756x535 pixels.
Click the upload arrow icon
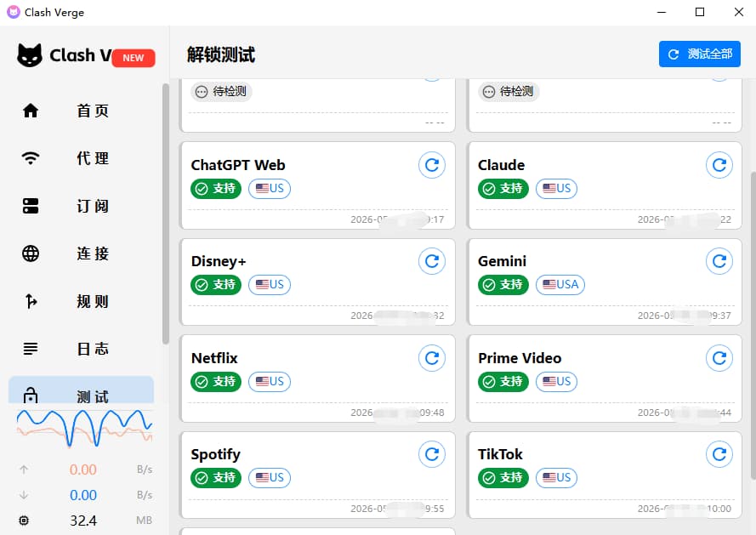[24, 470]
